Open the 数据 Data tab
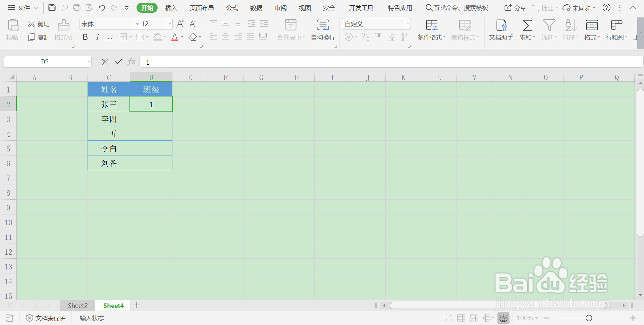This screenshot has height=325, width=644. click(256, 8)
